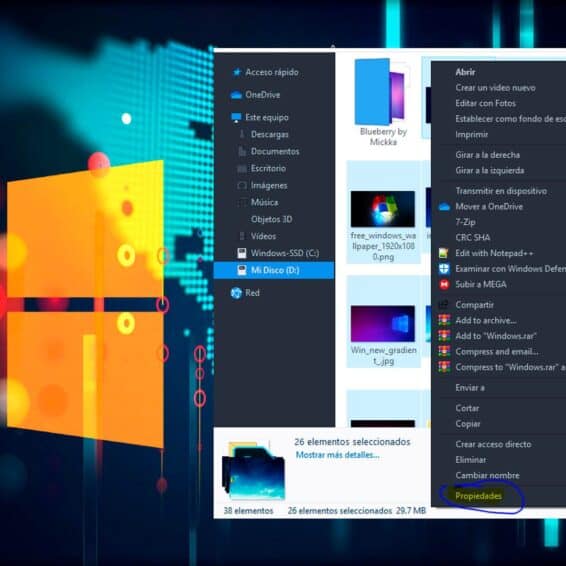Click the WinRAR icon beside Add to "Windows.rar"

click(x=444, y=336)
